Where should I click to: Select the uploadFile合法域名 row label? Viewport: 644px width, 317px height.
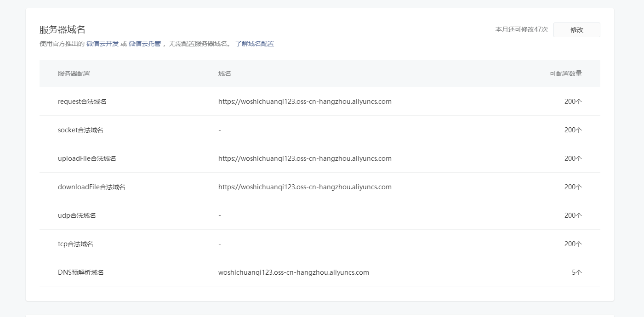(87, 158)
